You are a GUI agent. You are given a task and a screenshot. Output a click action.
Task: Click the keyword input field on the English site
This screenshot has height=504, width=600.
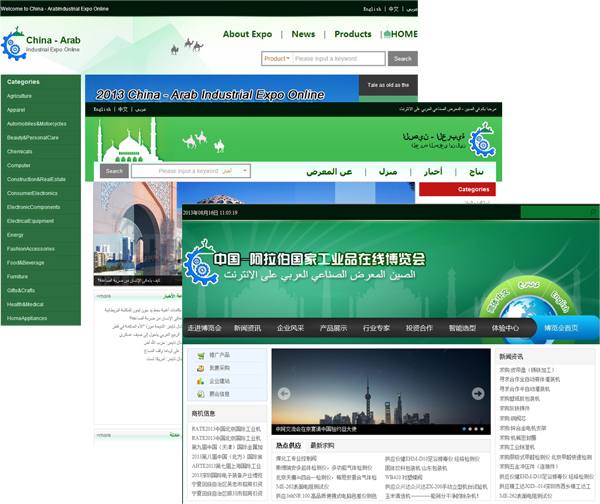pyautogui.click(x=338, y=59)
